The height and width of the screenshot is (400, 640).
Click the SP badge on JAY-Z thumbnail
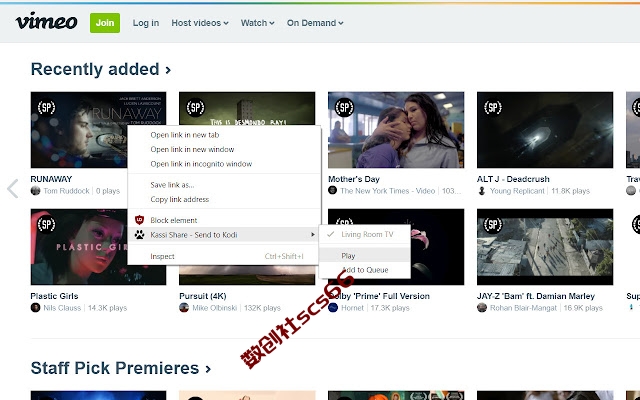(493, 224)
